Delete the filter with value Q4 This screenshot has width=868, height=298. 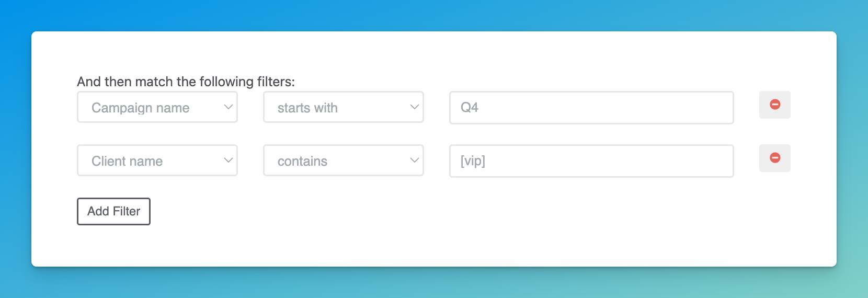click(x=774, y=105)
